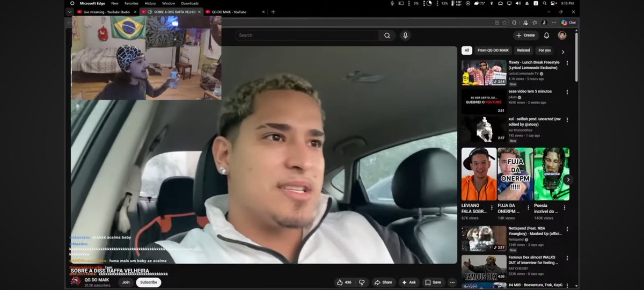Image resolution: width=644 pixels, height=290 pixels.
Task: Open the Ask AI button
Action: 409,282
